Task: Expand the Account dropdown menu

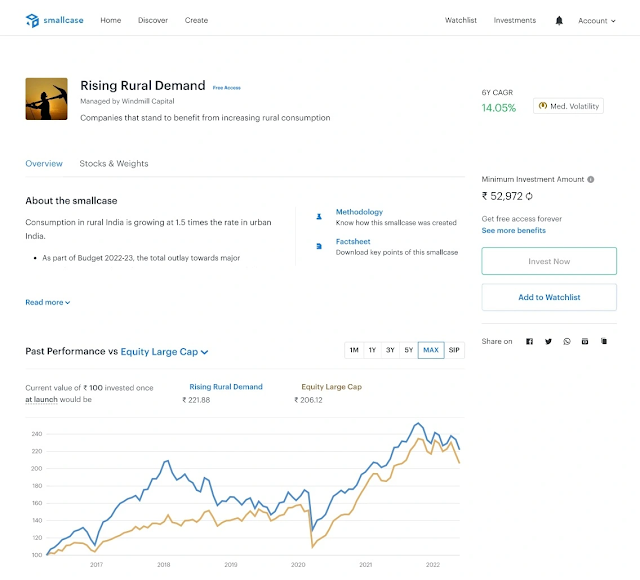Action: 597,21
